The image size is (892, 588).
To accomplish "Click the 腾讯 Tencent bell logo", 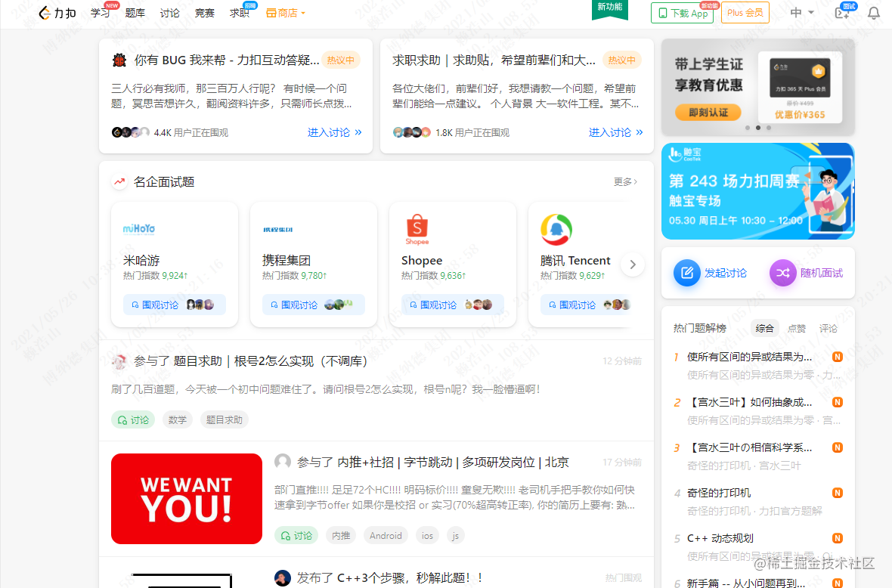I will click(x=556, y=229).
